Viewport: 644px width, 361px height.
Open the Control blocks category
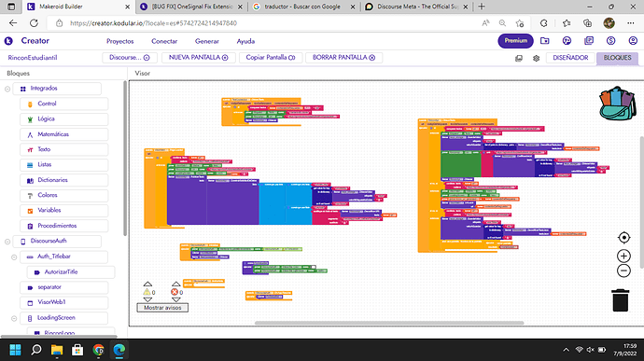pyautogui.click(x=63, y=104)
